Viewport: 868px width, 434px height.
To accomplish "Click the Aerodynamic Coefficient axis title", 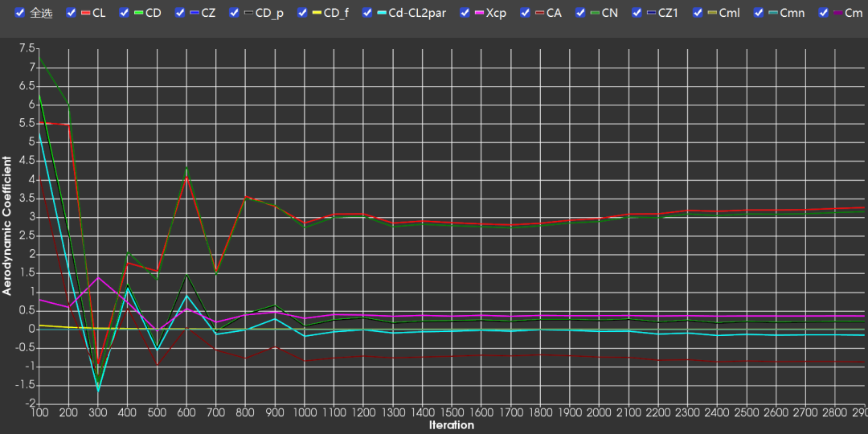I will (x=7, y=226).
